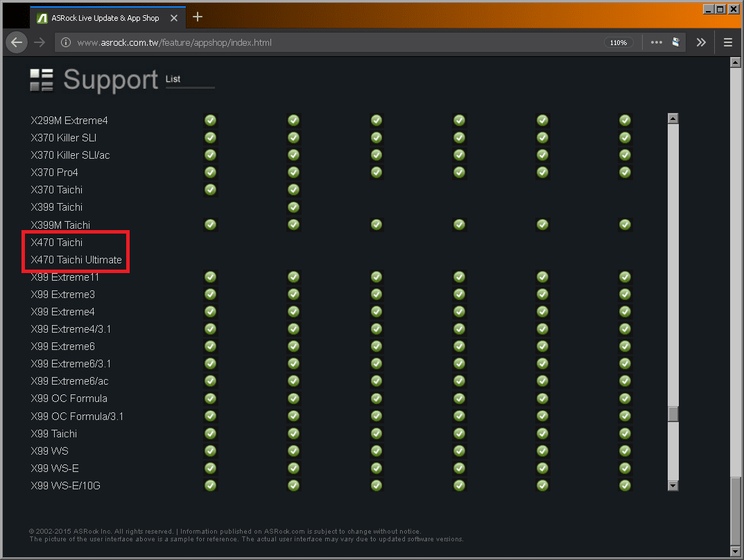
Task: Click first checkmark in X99 WS-E/10G row
Action: coord(210,486)
